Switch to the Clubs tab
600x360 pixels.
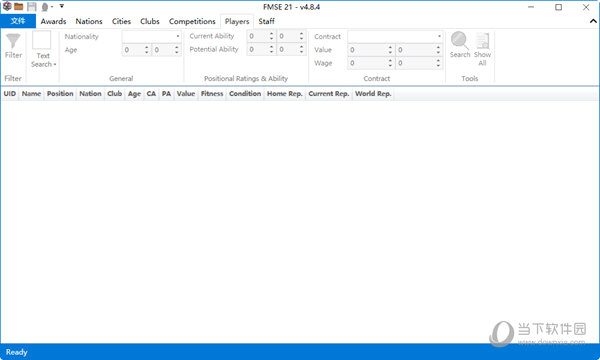click(x=150, y=21)
